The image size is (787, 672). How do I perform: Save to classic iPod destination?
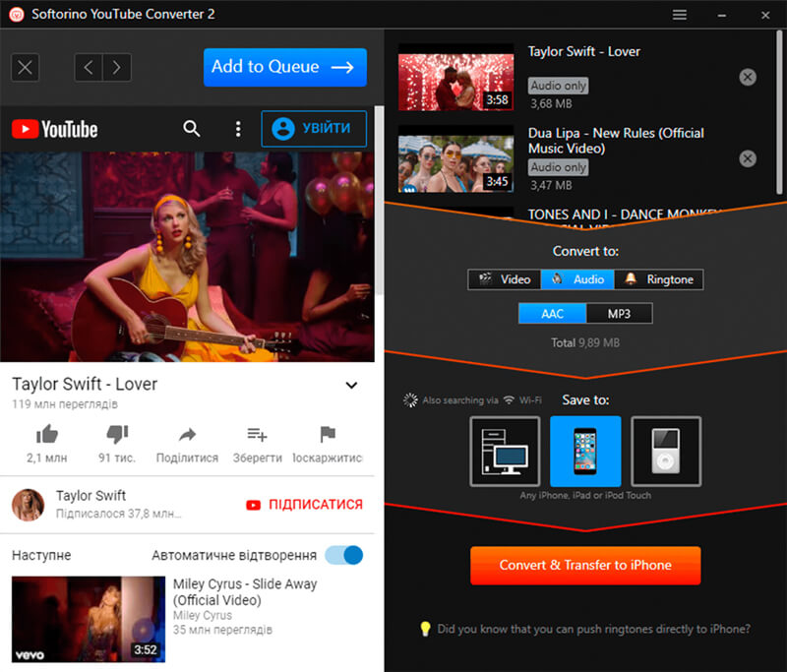coord(666,452)
